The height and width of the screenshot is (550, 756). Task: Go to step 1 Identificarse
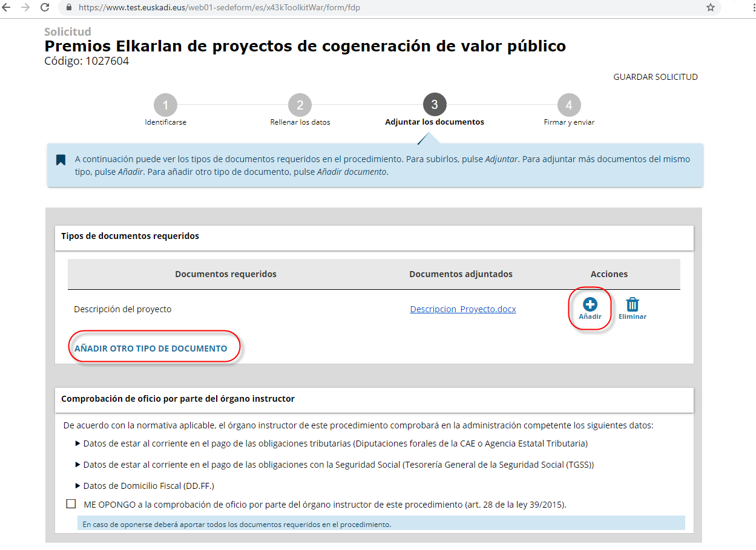pyautogui.click(x=165, y=105)
